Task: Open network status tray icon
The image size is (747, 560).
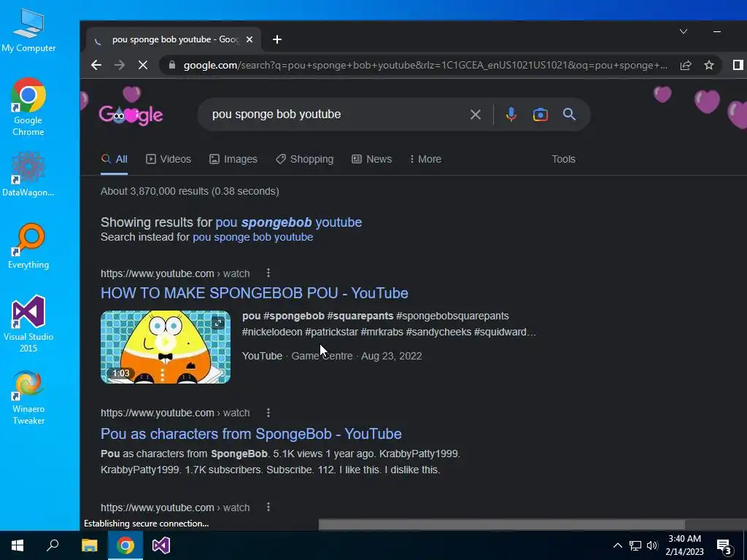Action: 635,545
